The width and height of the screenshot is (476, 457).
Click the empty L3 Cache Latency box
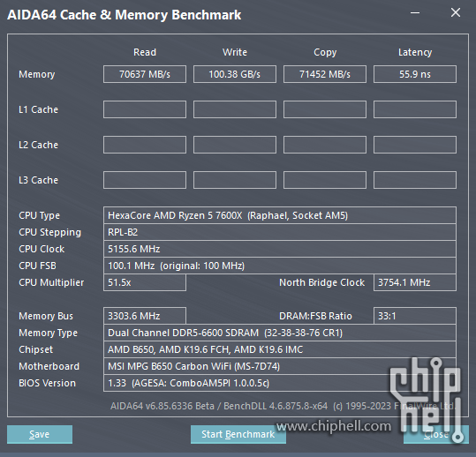click(x=415, y=180)
